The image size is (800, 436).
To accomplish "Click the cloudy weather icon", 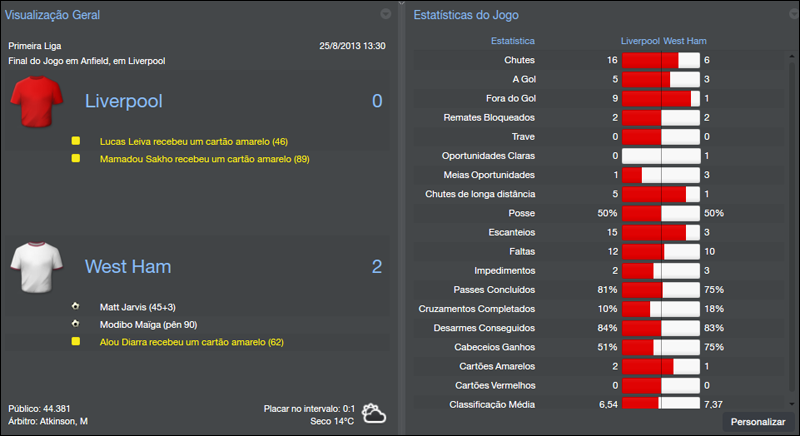I will [x=374, y=413].
